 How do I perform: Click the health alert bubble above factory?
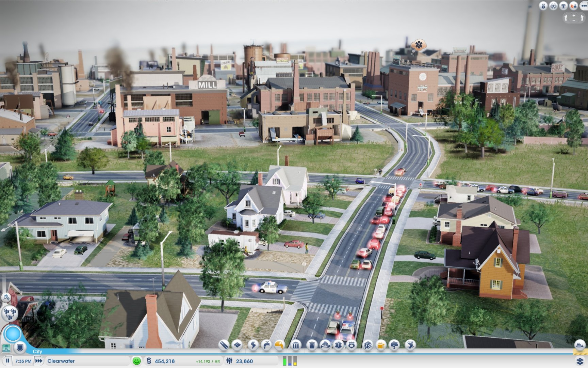point(418,45)
